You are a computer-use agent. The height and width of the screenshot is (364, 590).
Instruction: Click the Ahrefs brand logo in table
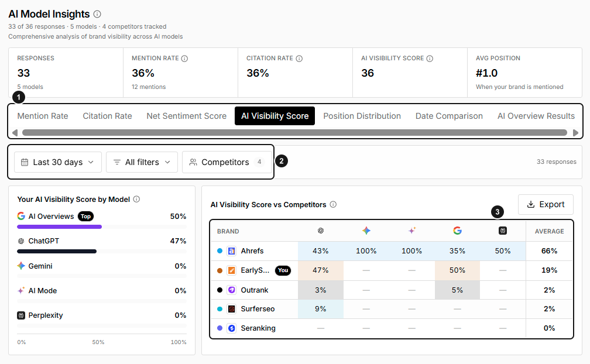coord(231,251)
